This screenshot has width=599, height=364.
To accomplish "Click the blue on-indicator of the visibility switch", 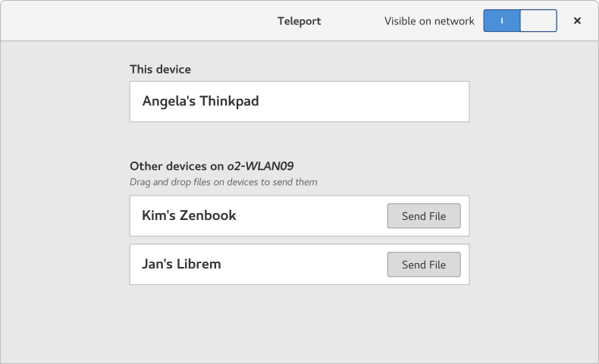I will (502, 20).
